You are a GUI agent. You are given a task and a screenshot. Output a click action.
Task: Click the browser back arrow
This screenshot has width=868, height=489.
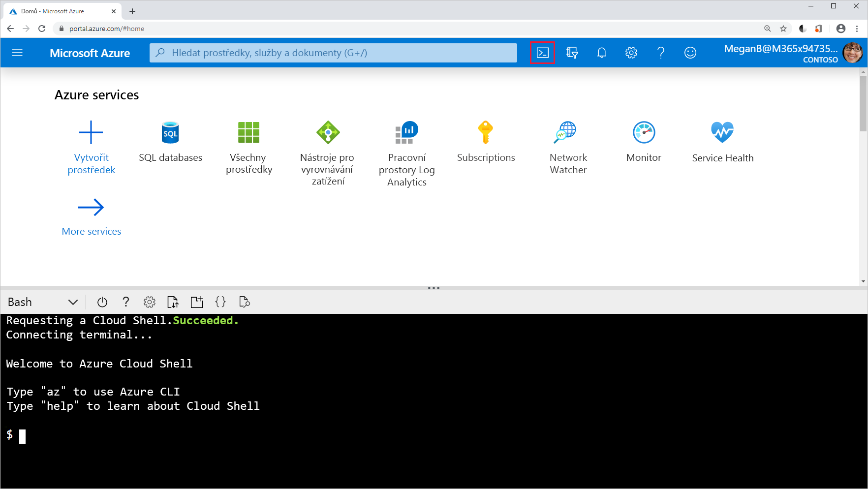point(10,29)
